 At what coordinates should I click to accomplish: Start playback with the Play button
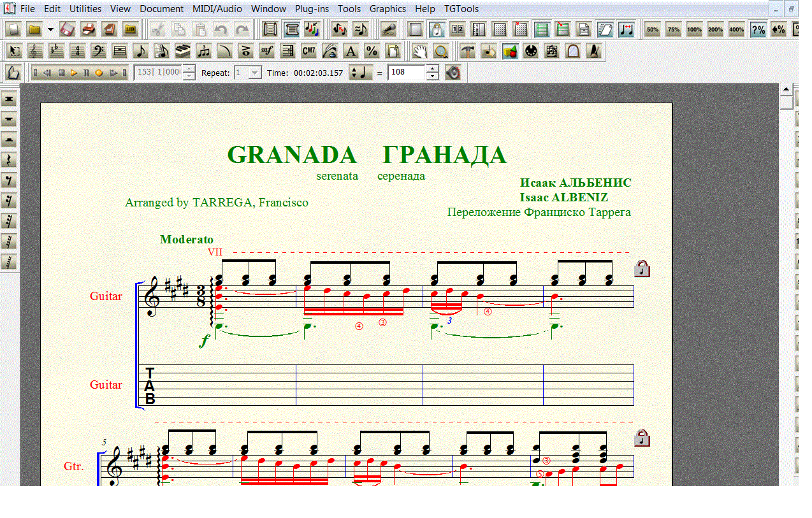[x=74, y=73]
